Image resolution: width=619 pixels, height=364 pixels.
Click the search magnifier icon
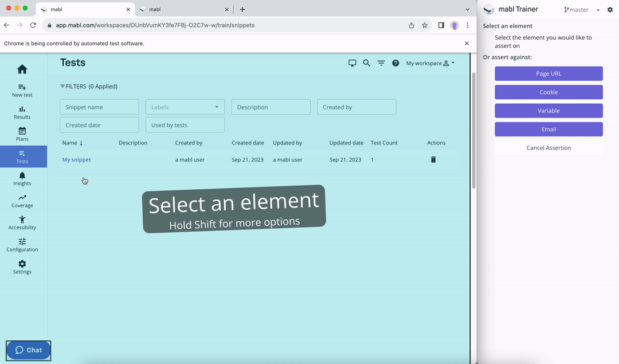coord(367,63)
